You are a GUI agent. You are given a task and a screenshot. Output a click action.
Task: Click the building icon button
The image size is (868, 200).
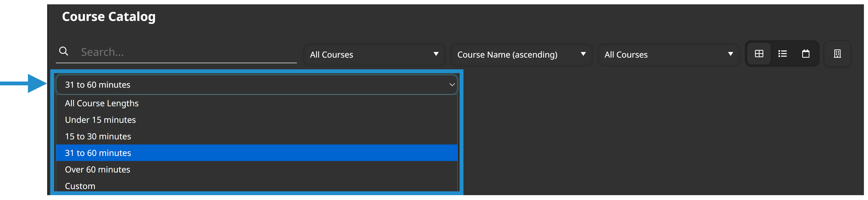coord(837,54)
